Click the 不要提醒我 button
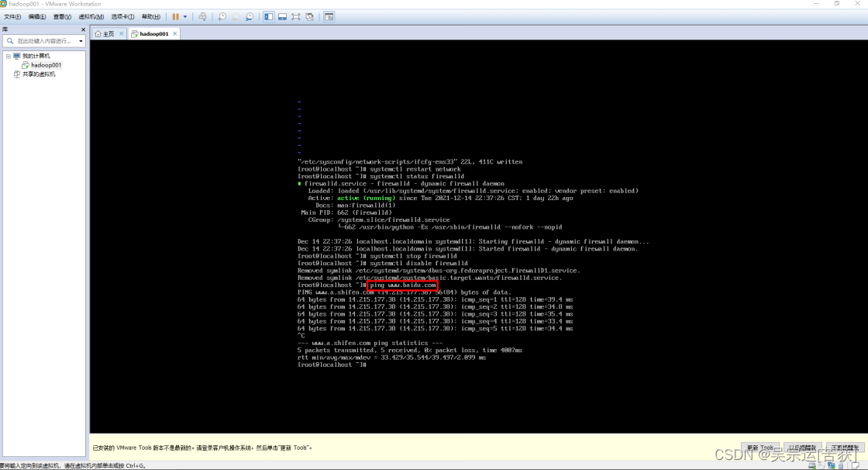 coord(846,448)
